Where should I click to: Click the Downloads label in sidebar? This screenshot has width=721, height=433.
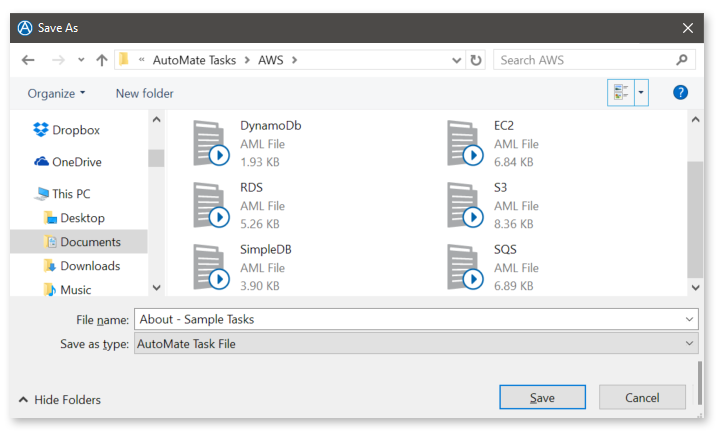pos(90,266)
